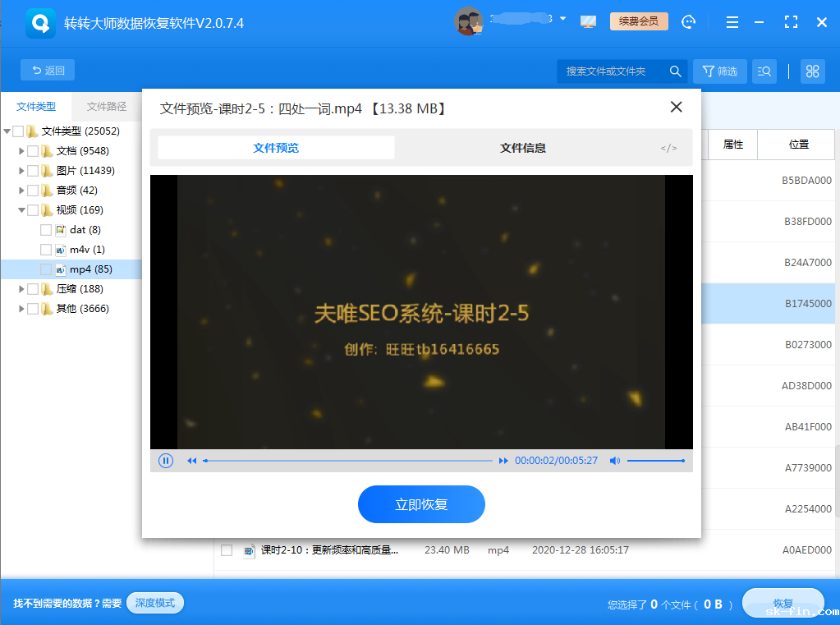Click the advanced search icon beside 筛选
The height and width of the screenshot is (625, 840).
click(x=764, y=71)
